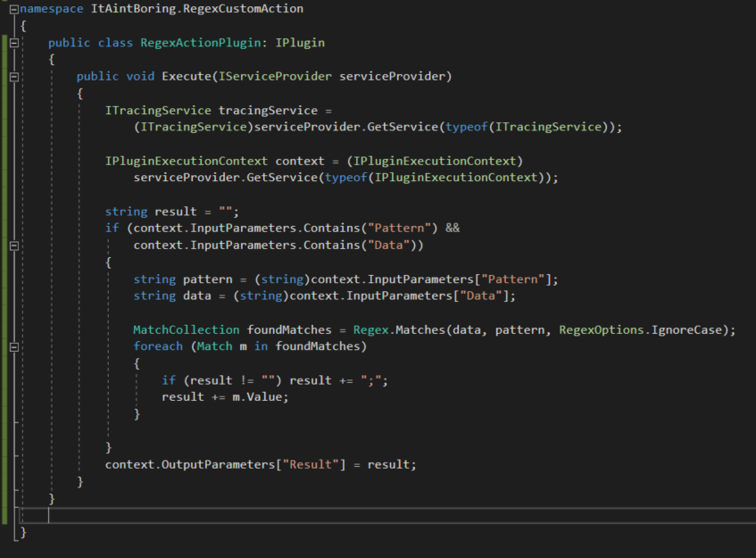The image size is (756, 558).
Task: Click 'IPluginExecutionContext' declaration type
Action: (187, 161)
